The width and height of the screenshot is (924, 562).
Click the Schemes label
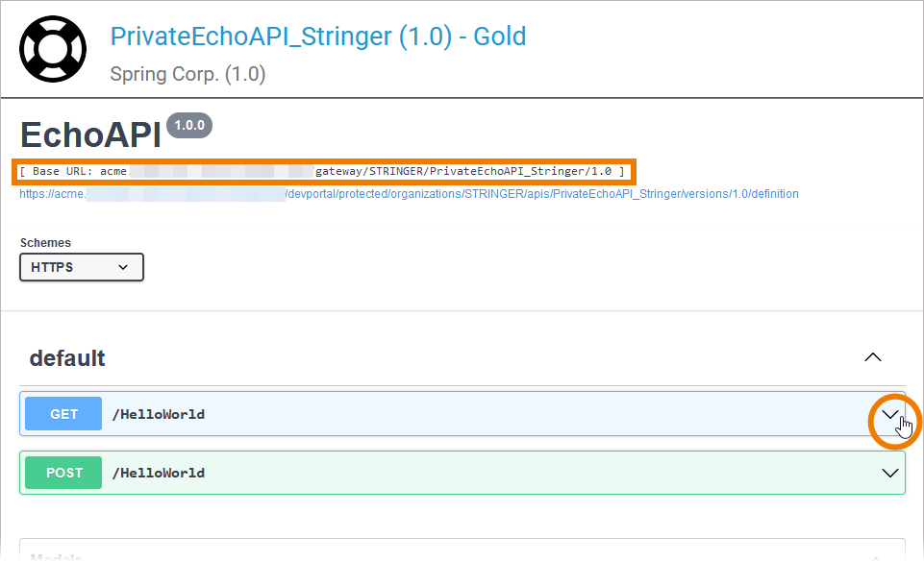click(45, 243)
